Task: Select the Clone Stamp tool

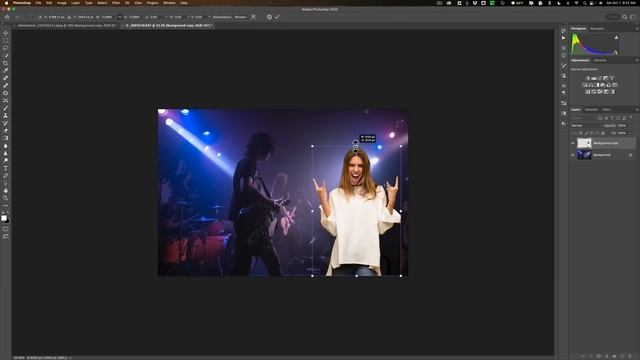Action: (x=5, y=116)
